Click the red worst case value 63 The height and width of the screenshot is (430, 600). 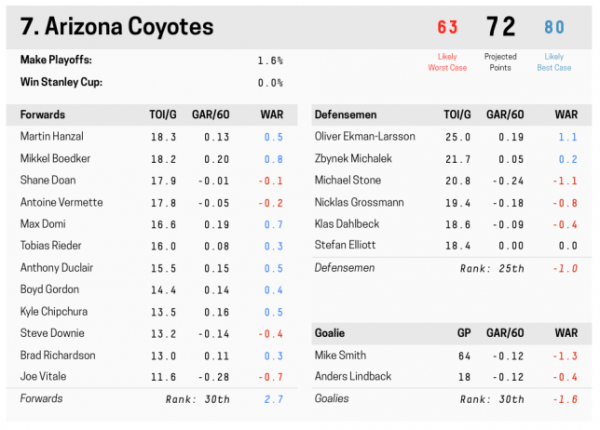(446, 27)
